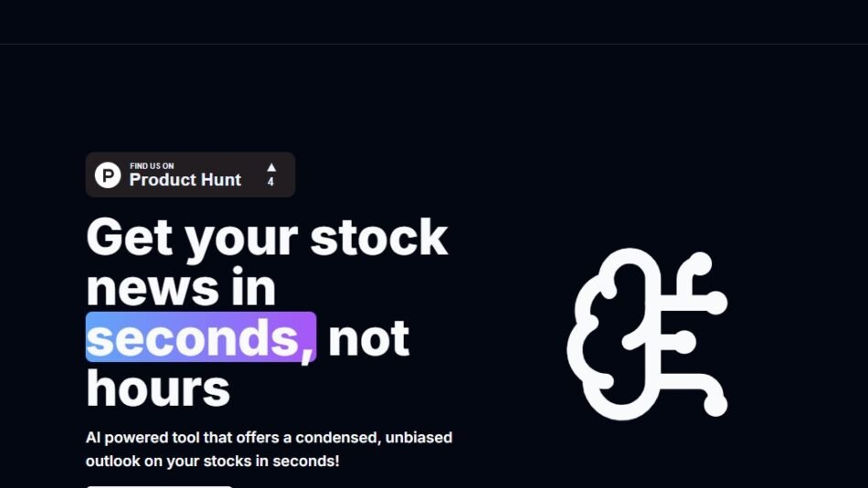Viewport: 868px width, 488px height.
Task: Click the upvote triangle on Product Hunt badge
Action: pyautogui.click(x=271, y=167)
